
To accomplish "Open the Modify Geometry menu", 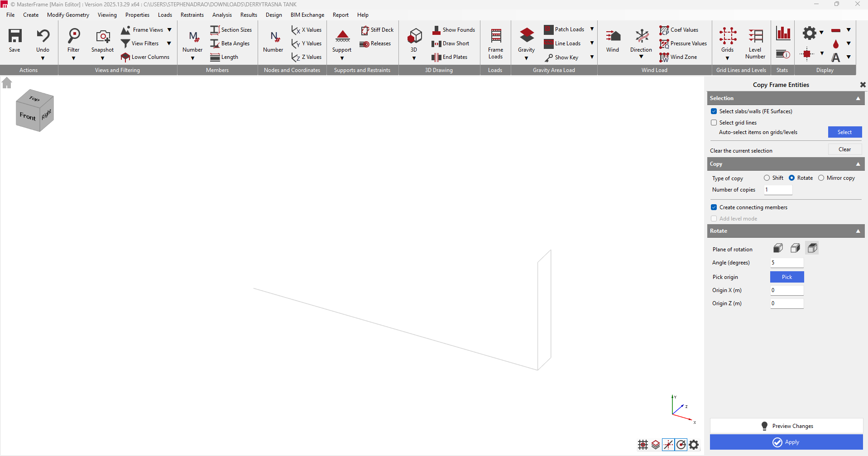I will 68,15.
